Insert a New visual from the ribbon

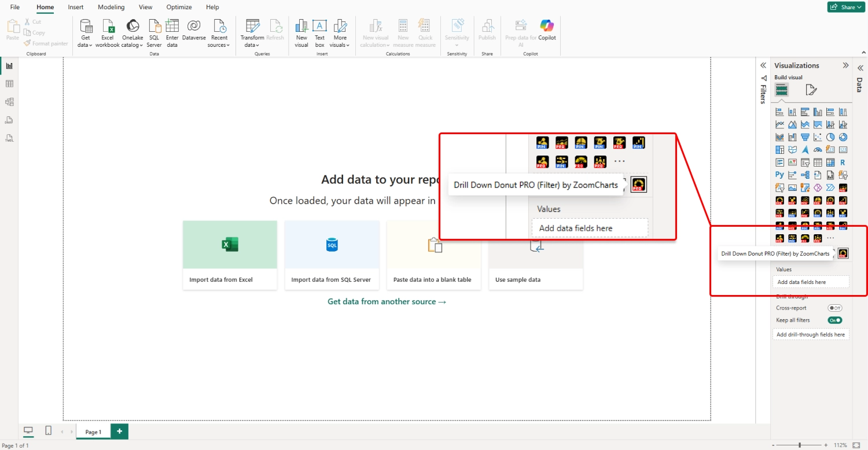click(x=301, y=33)
